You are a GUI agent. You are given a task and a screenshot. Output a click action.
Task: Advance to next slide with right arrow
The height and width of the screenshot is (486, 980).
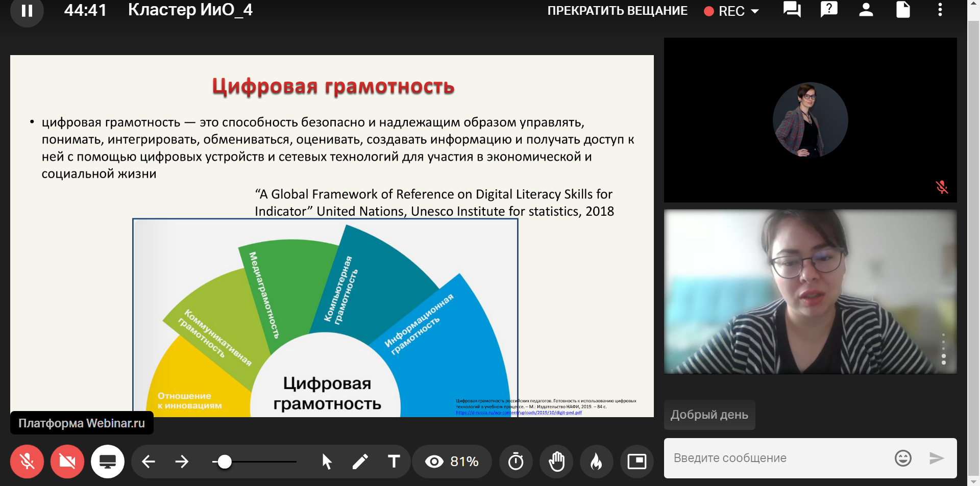pyautogui.click(x=182, y=462)
